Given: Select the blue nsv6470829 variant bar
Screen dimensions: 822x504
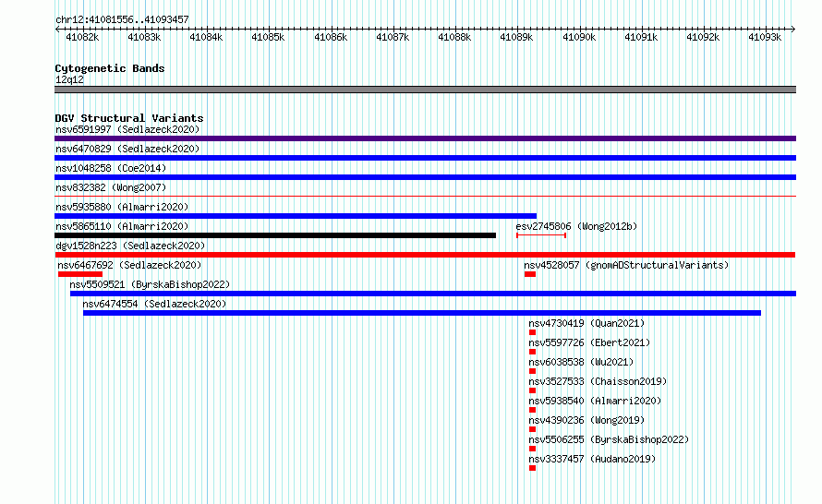Looking at the screenshot, I should point(425,158).
